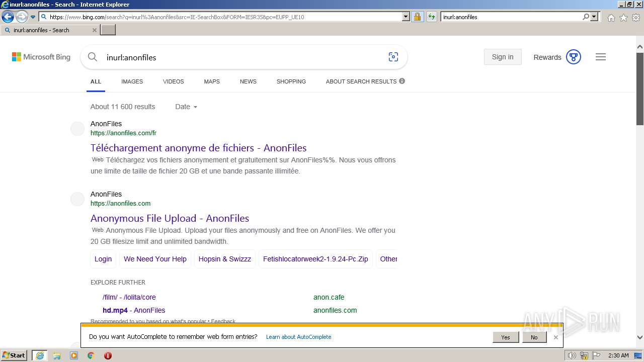The width and height of the screenshot is (644, 362).
Task: Switch to the IMAGES tab
Action: tap(132, 81)
